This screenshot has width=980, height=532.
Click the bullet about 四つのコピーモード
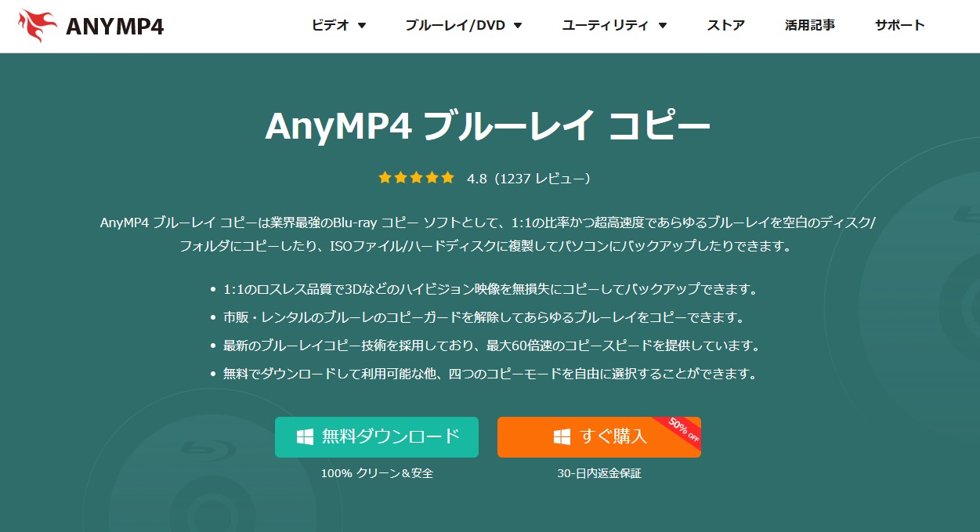click(x=490, y=374)
